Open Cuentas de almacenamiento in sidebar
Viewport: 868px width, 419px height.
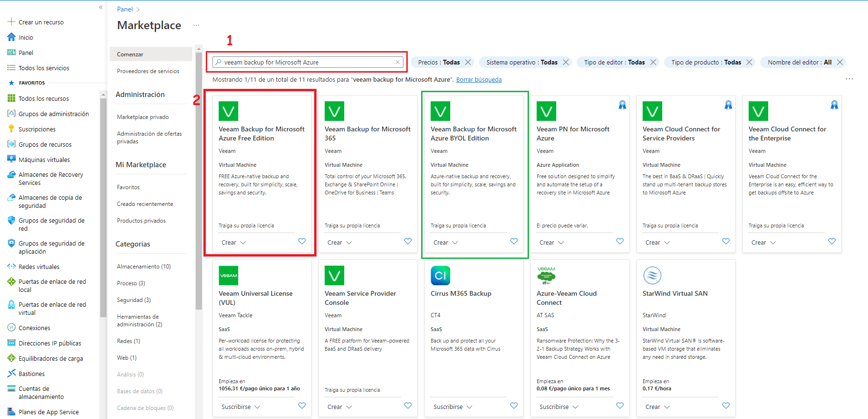(41, 393)
